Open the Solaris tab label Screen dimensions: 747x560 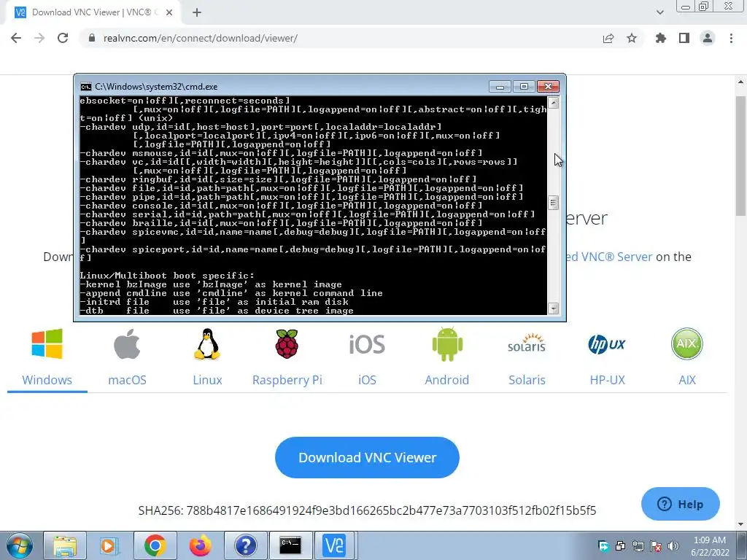[x=527, y=380]
